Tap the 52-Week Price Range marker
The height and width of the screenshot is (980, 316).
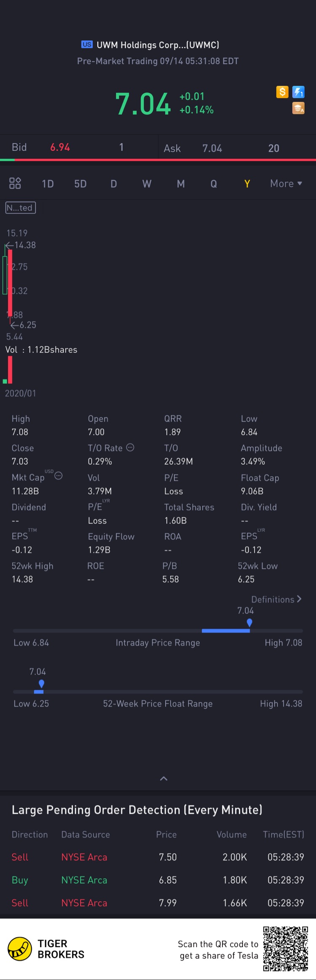click(41, 683)
